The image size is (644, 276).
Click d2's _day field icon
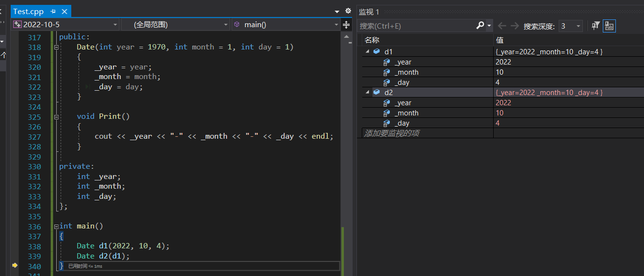pos(386,123)
